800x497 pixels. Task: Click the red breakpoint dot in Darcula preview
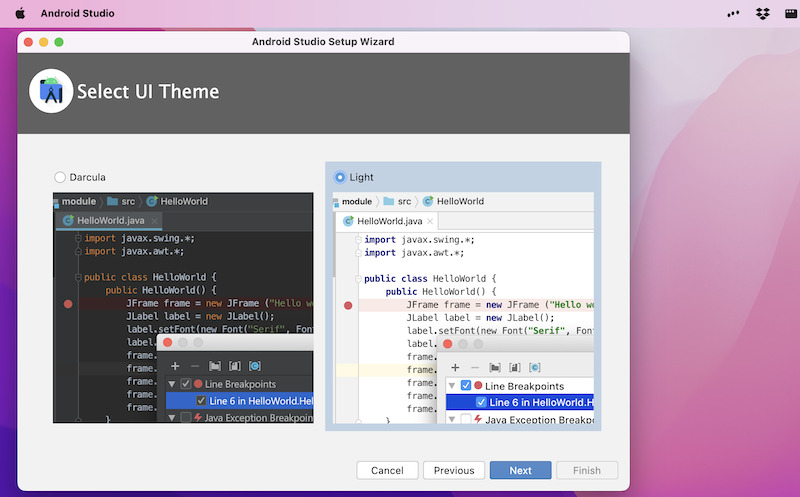68,303
